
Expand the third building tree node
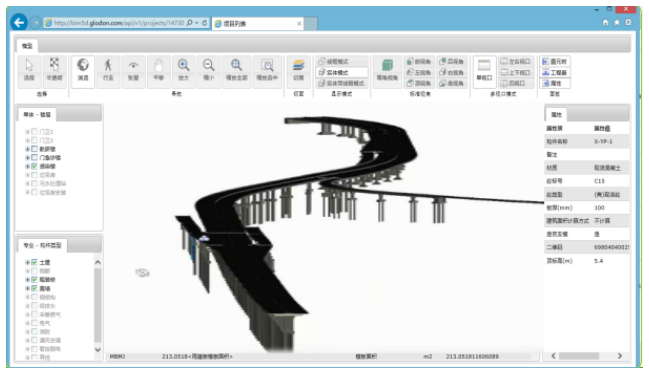point(28,149)
